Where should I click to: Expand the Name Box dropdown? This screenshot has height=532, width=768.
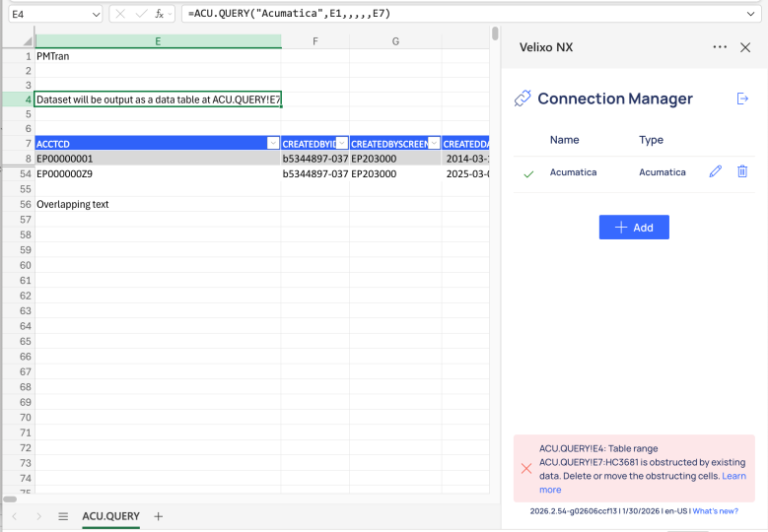94,15
